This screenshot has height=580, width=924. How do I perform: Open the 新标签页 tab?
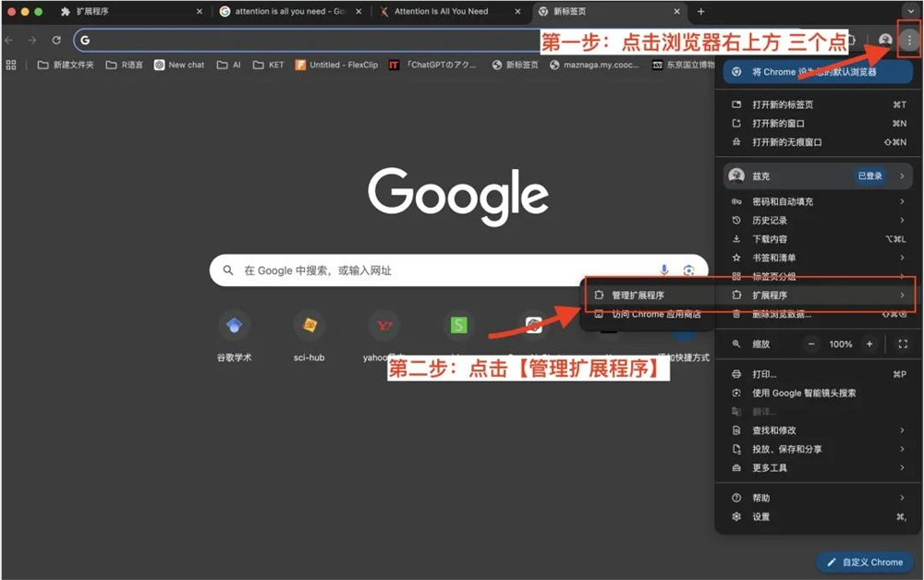(568, 13)
